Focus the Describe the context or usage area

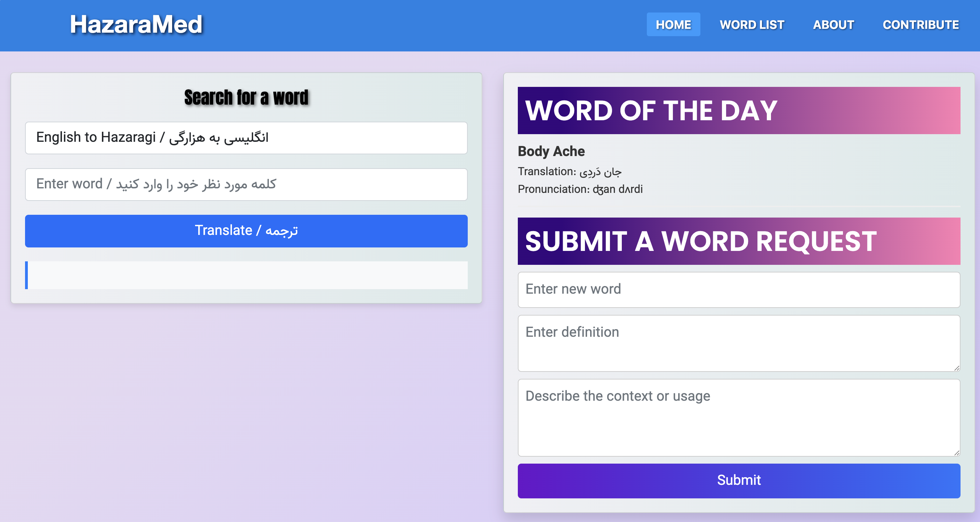click(x=738, y=417)
